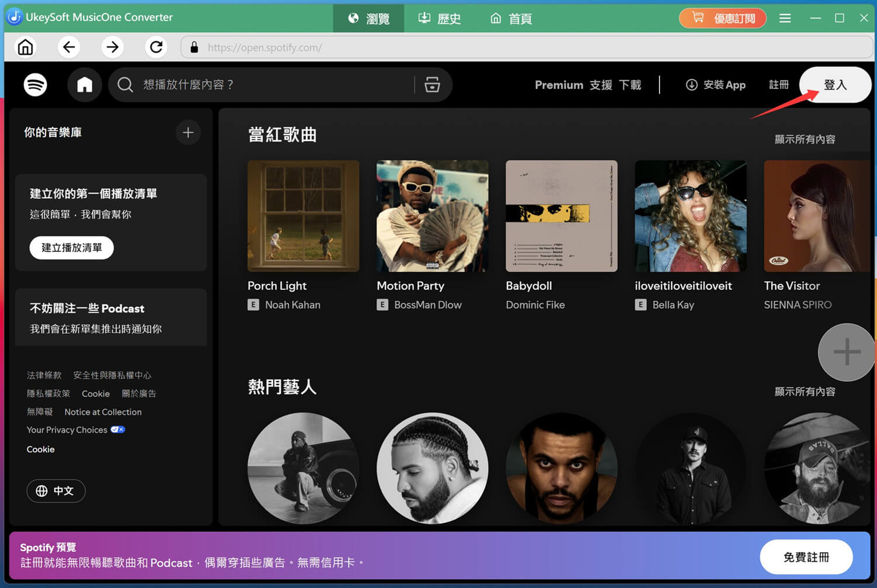
Task: Open the 歷史 tab
Action: pyautogui.click(x=439, y=18)
